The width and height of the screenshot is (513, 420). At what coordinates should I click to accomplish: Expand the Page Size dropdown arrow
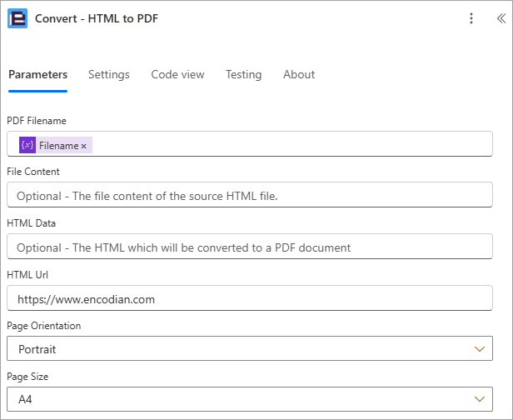(480, 399)
